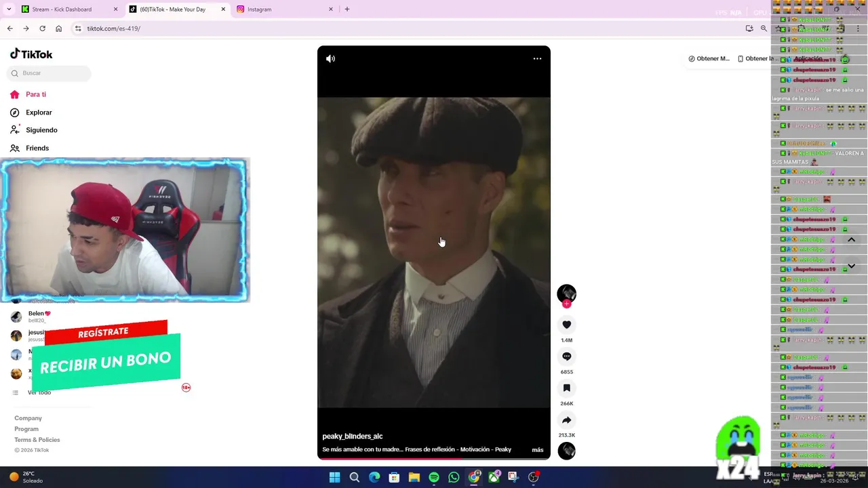Mute the TikTok video with speaker icon

click(330, 59)
